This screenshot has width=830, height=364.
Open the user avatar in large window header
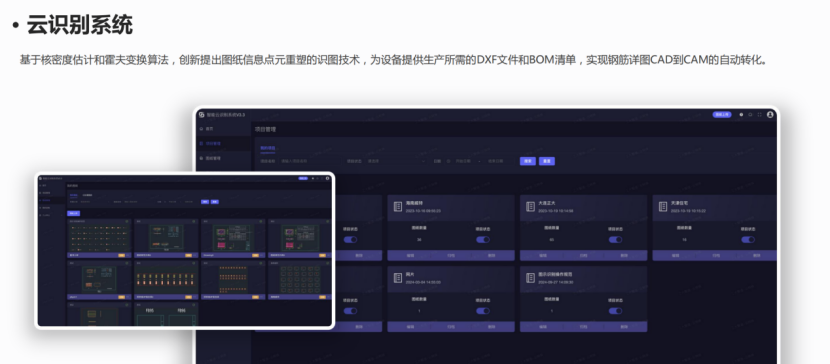tap(770, 114)
